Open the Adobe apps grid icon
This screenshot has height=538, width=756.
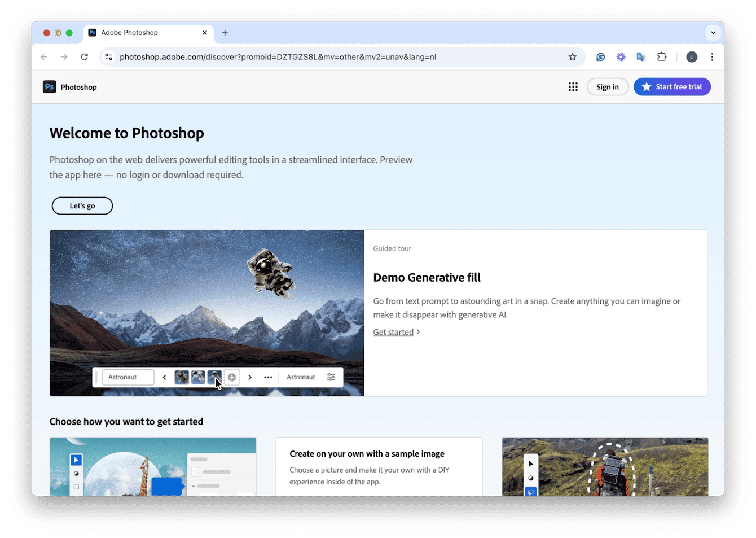573,86
